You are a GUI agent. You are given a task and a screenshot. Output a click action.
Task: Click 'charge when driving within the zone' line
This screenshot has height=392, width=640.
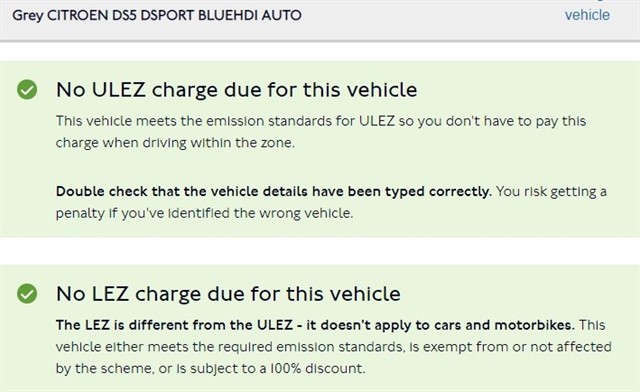(x=175, y=143)
